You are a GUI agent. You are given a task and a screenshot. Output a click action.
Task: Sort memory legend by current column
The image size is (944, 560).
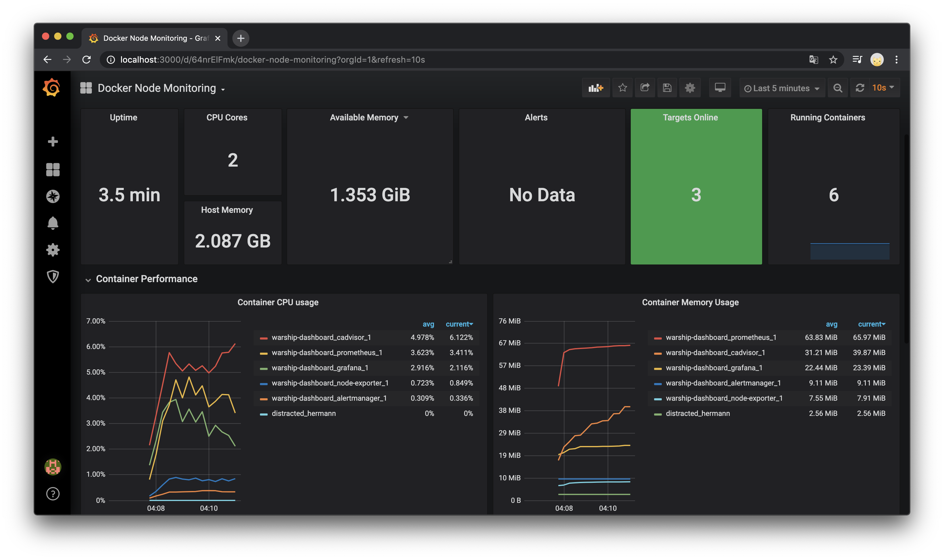[871, 324]
